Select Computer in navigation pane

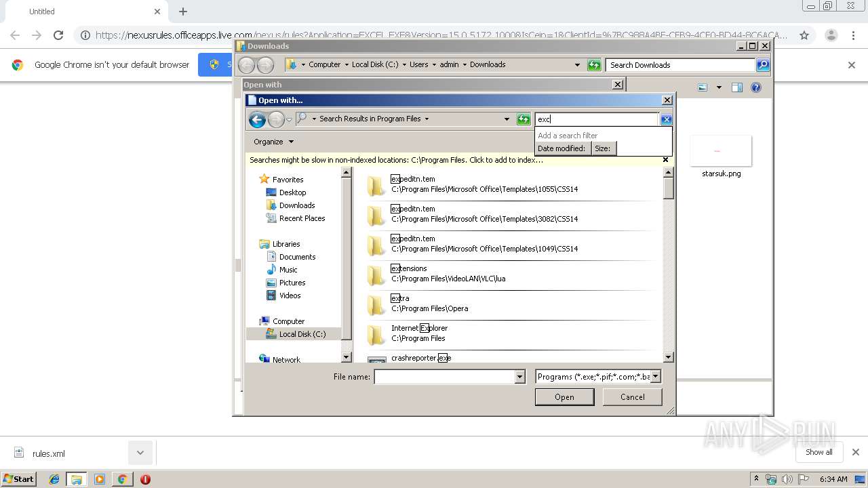pos(288,321)
